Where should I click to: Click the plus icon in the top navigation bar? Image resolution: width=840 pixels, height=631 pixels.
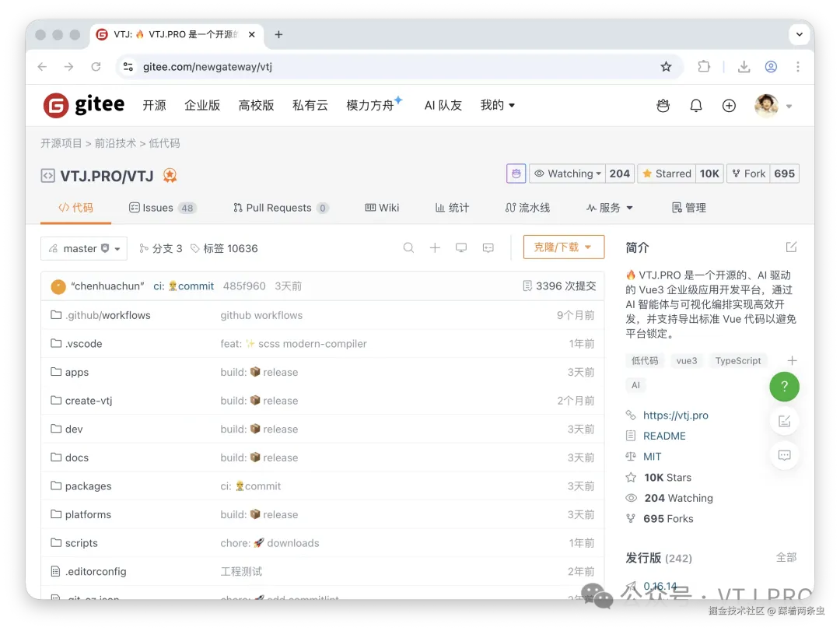pos(728,105)
